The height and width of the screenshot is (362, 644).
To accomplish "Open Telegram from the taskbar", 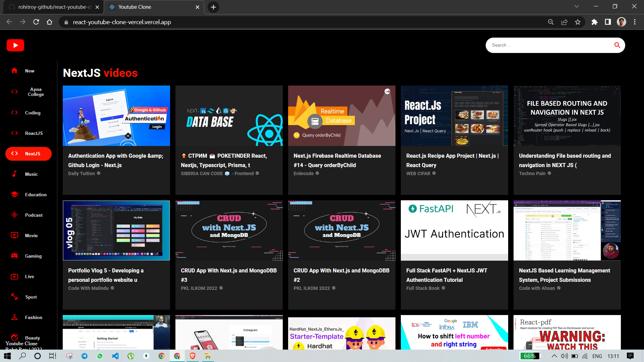I will click(x=84, y=356).
